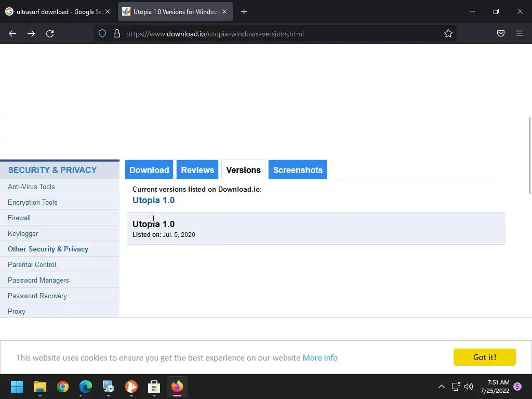Open Encryption Tools category
532x399 pixels.
pos(33,202)
